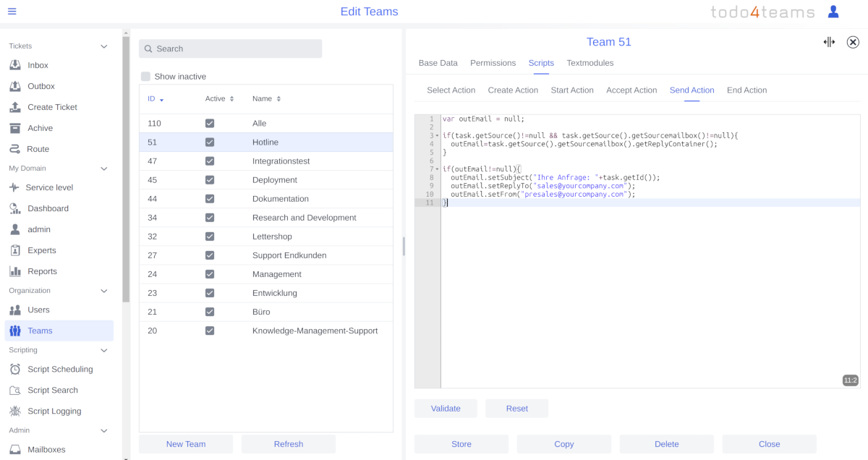Toggle Active checkbox for Lettershop

coord(210,237)
